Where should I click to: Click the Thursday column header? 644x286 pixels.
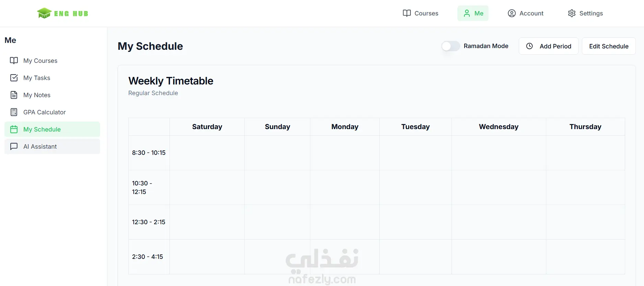(x=585, y=127)
